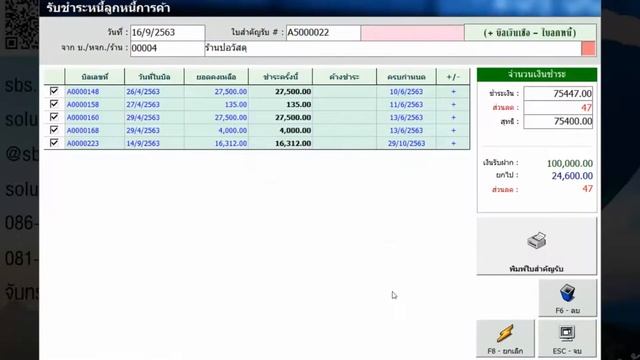
Task: Click due date 11/6/2563
Action: tap(406, 104)
